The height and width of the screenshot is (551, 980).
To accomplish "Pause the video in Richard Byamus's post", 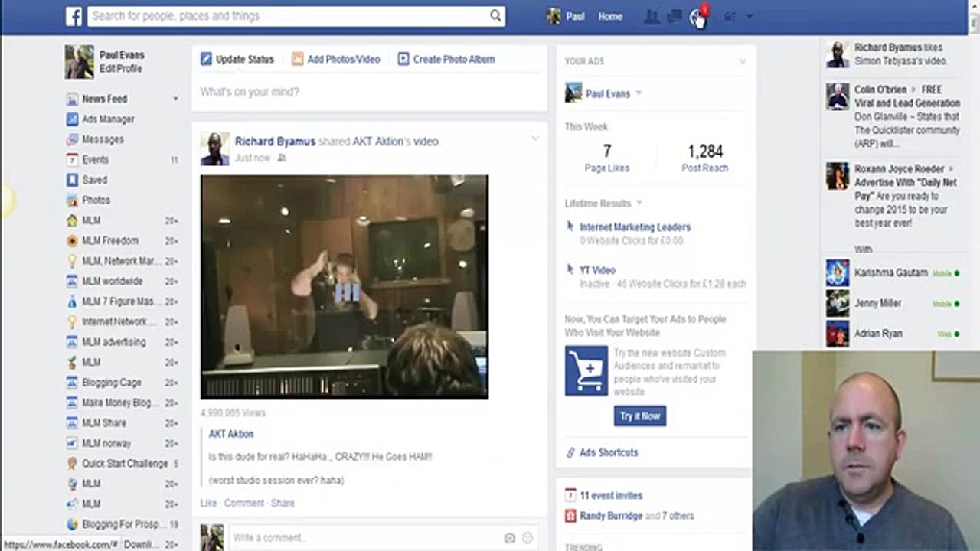I will (346, 292).
